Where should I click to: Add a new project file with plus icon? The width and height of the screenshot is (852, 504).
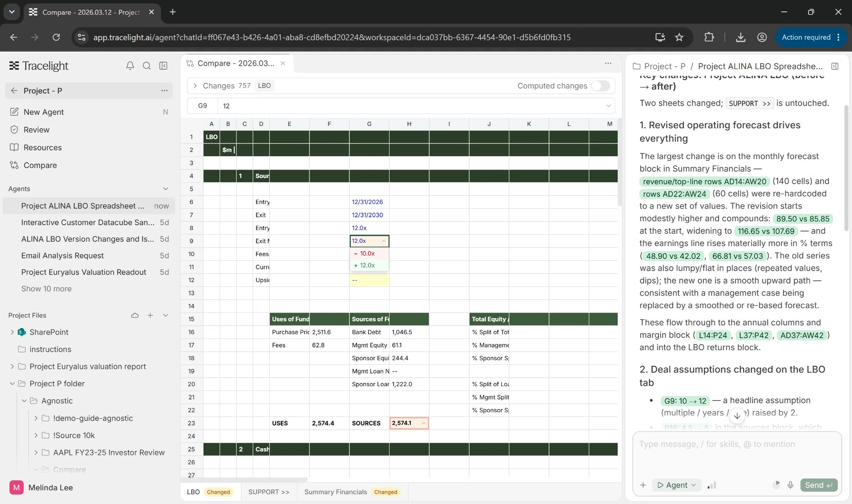pyautogui.click(x=150, y=315)
